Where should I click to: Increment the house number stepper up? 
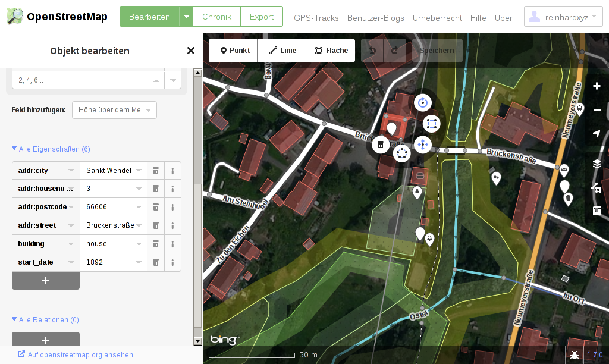pos(155,80)
